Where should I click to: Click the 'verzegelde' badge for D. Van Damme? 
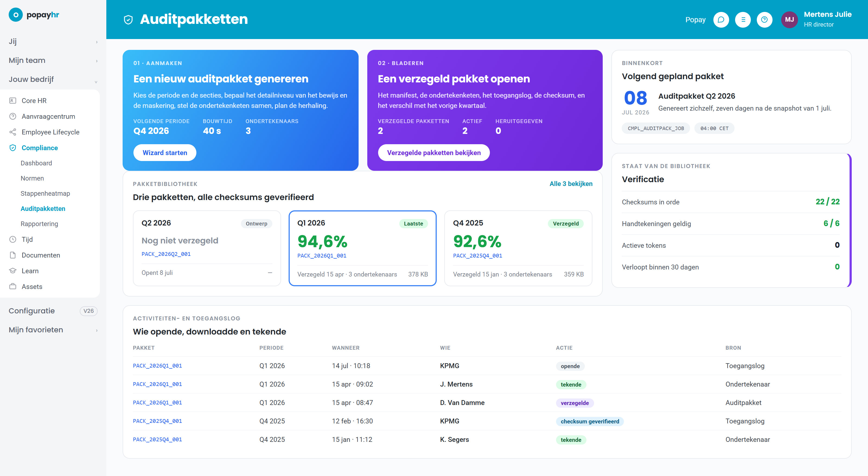pyautogui.click(x=575, y=403)
